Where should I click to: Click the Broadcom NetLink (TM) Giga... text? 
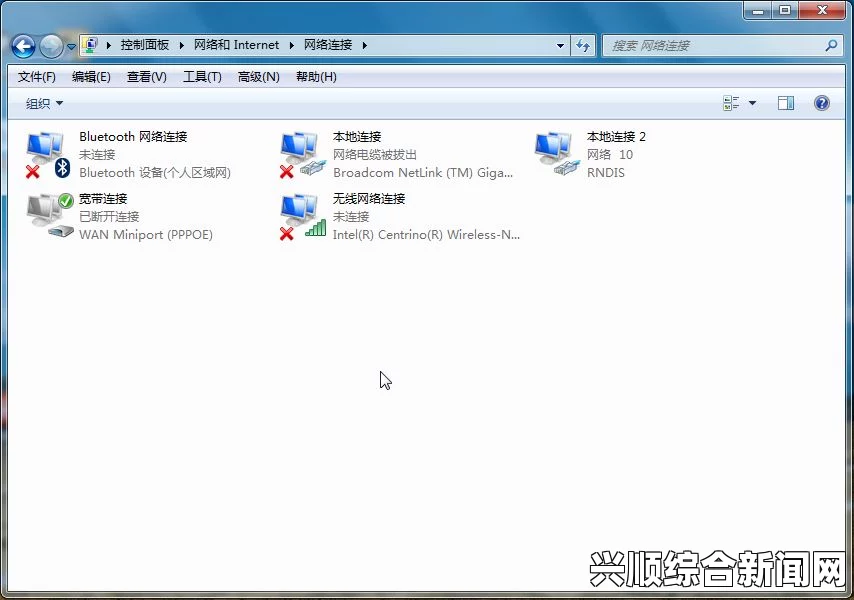click(423, 173)
